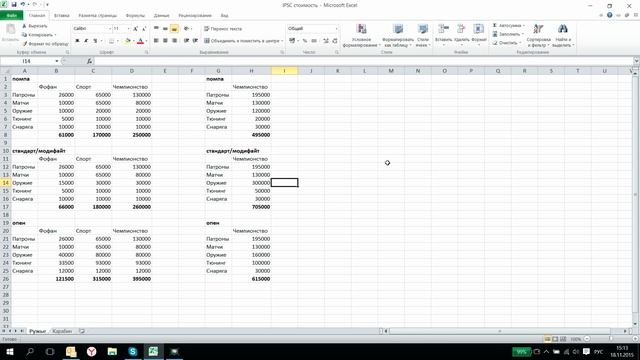
Task: Save workbook via quick access toolbar
Action: click(14, 4)
